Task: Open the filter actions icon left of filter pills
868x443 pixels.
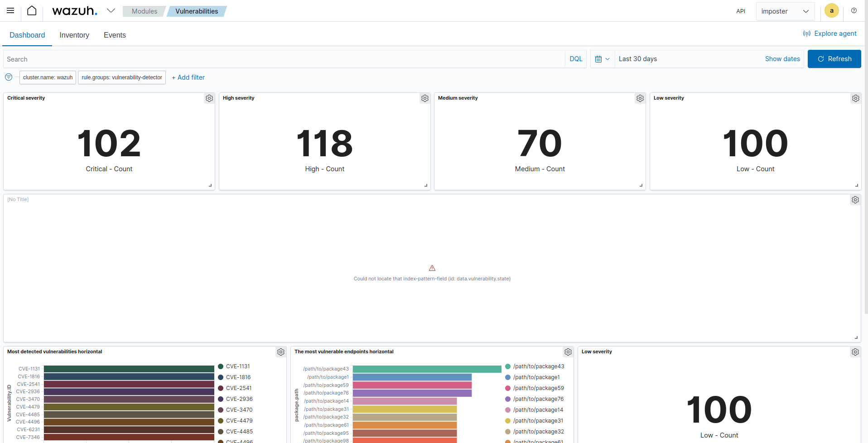Action: tap(8, 77)
